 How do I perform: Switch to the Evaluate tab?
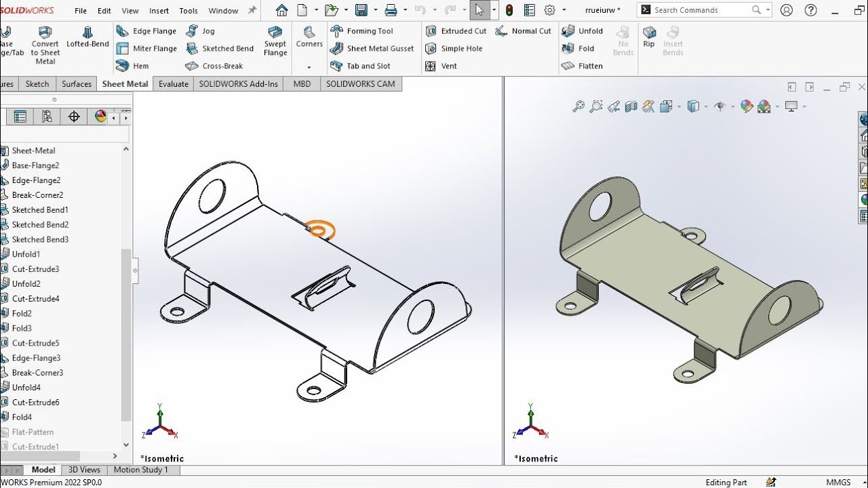tap(174, 84)
